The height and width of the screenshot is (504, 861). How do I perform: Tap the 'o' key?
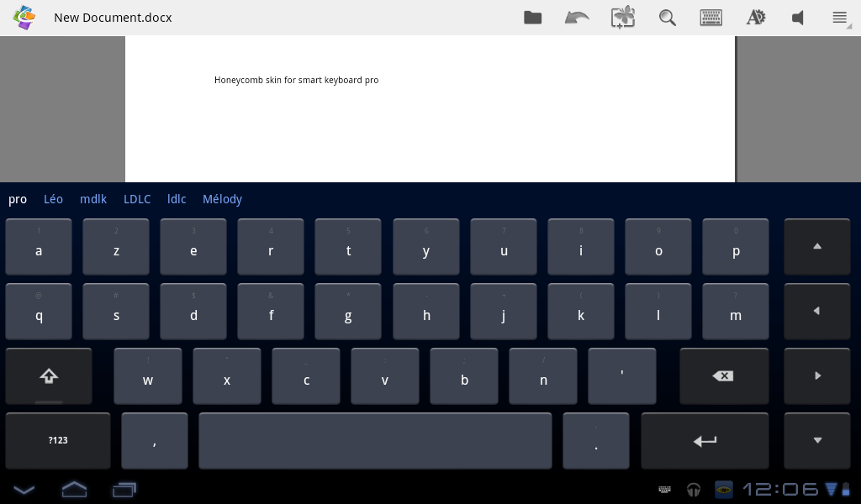(x=658, y=247)
